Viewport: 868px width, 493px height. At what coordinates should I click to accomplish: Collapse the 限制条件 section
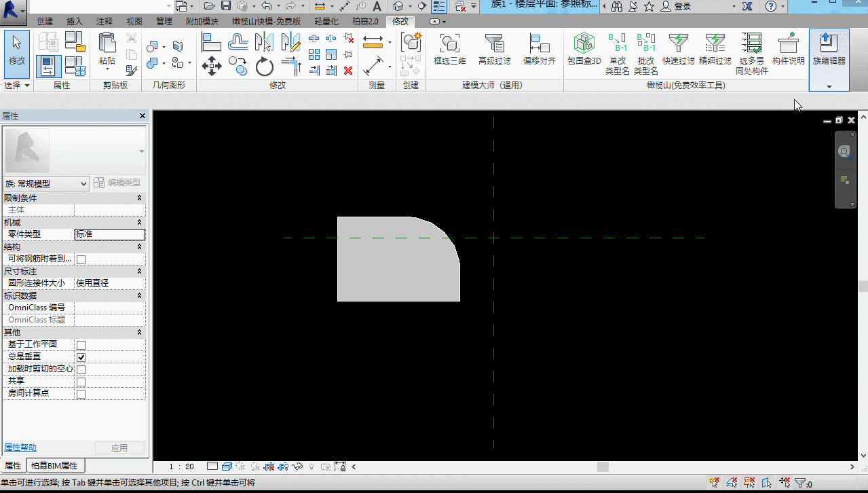[x=139, y=198]
